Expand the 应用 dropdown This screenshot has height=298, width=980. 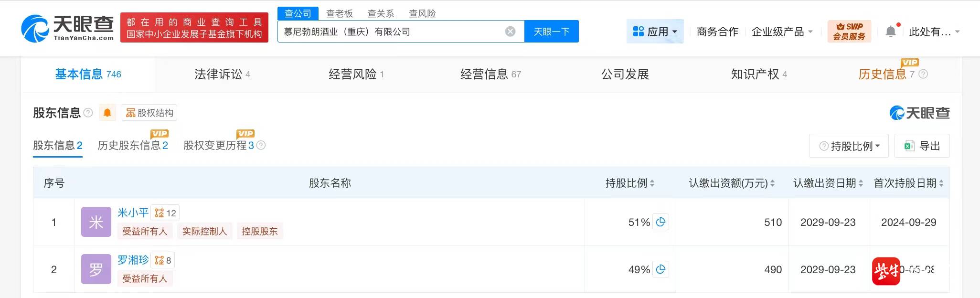[x=655, y=32]
